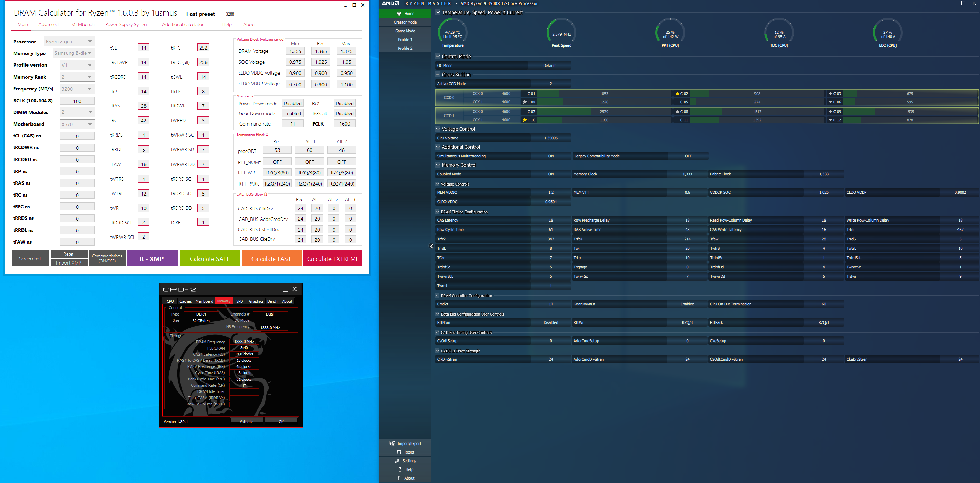980x483 pixels.
Task: Open the Memory Rank dropdown
Action: pos(77,77)
